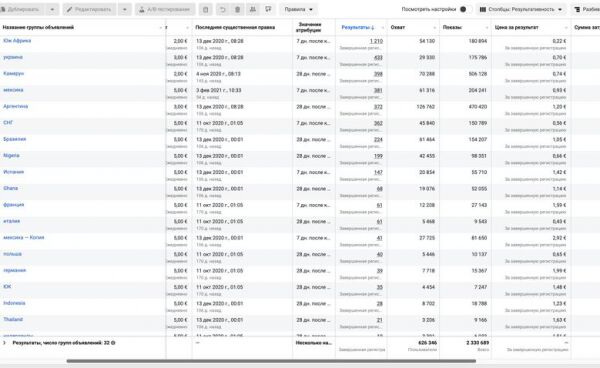This screenshot has height=368, width=600.
Task: Open the Юж Африка ad set
Action: pyautogui.click(x=17, y=41)
